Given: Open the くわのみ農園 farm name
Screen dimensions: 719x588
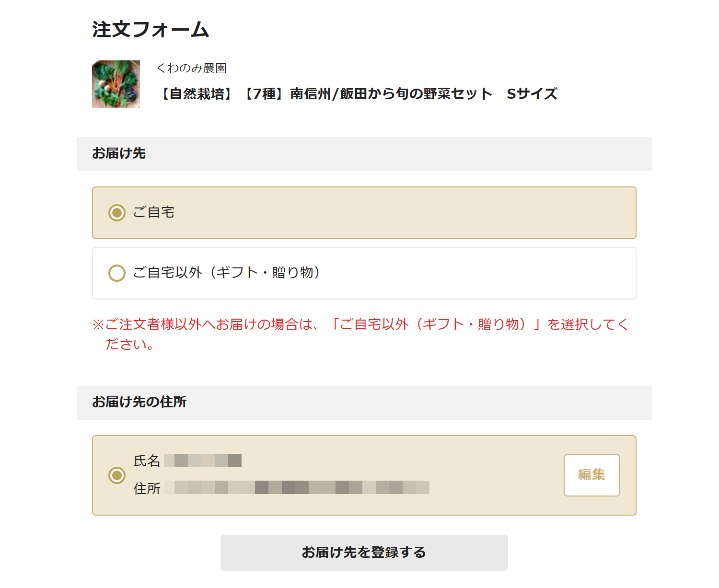Looking at the screenshot, I should pos(191,68).
